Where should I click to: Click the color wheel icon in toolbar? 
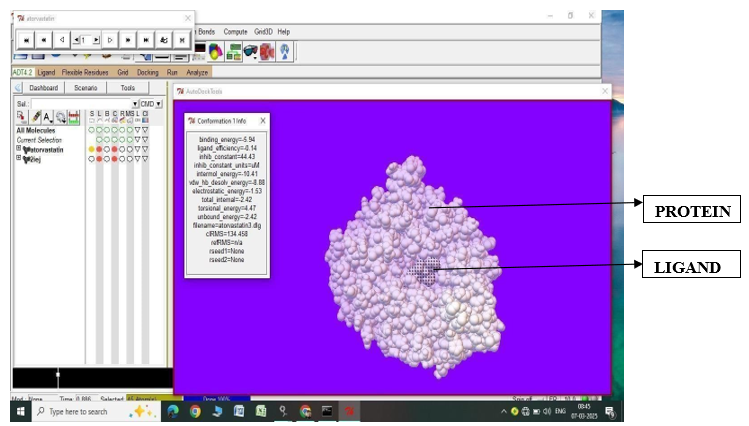pos(216,51)
